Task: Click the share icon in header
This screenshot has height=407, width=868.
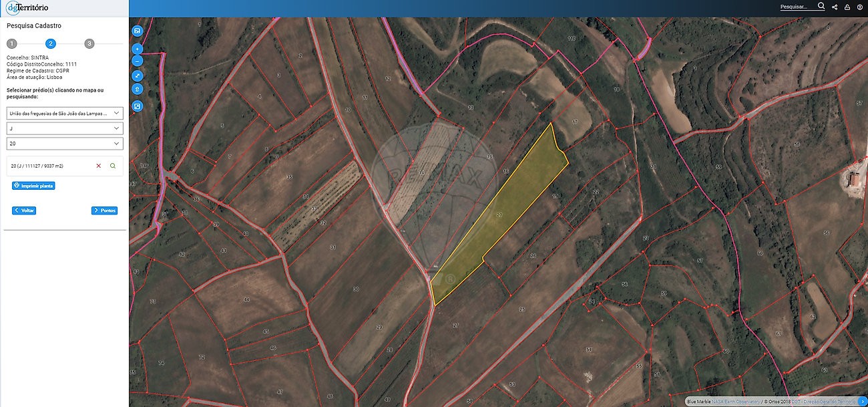Action: [x=835, y=7]
